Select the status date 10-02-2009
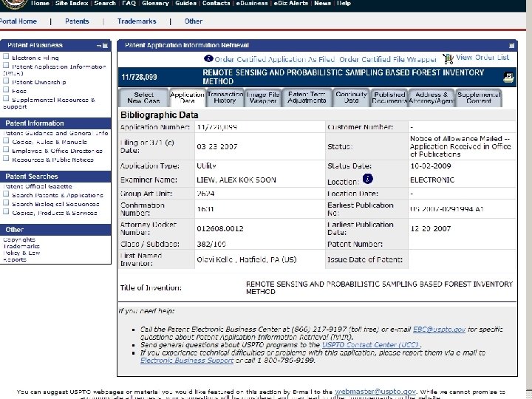This screenshot has height=399, width=532. [x=431, y=166]
